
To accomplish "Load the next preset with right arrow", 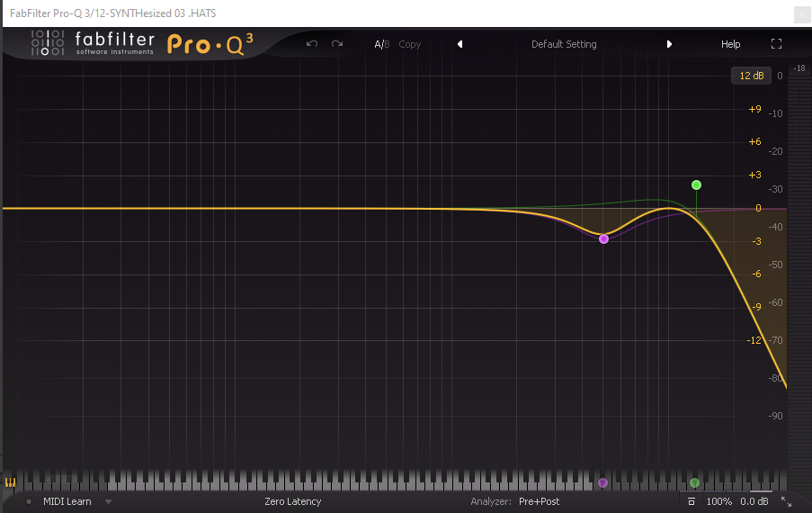I will (669, 44).
